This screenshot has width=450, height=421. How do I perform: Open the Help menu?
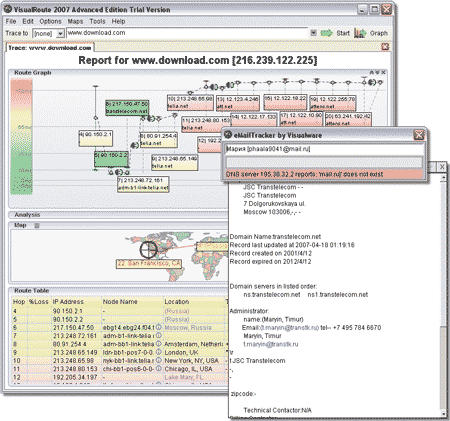pos(118,21)
